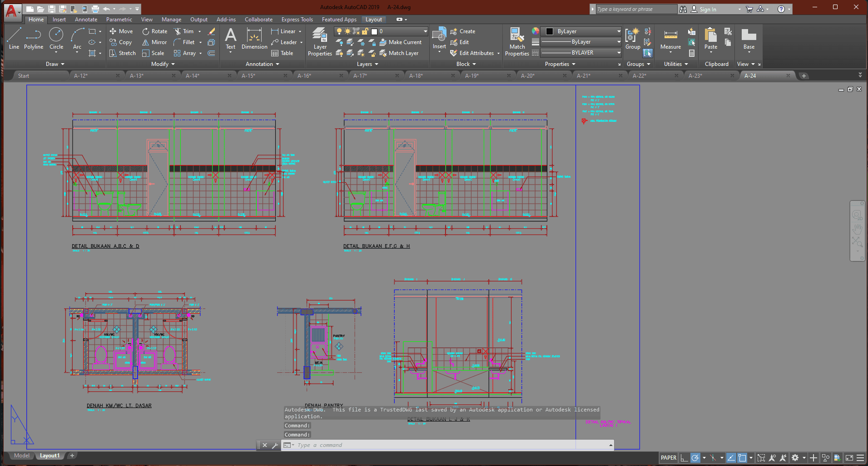Toggle ortho mode in status bar
Viewport: 868px width, 466px height.
(x=684, y=458)
